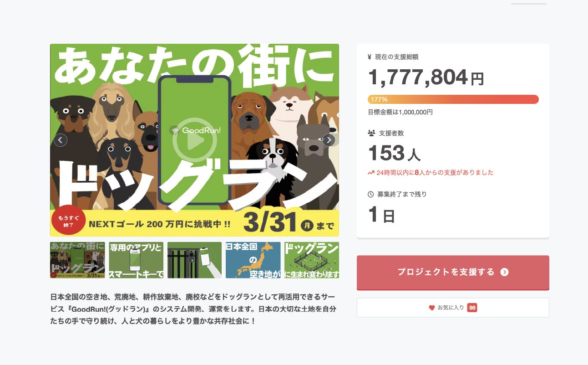This screenshot has width=588, height=365.
Task: Select thumbnail ドッグランに生まれ変わります
Action: (x=312, y=260)
